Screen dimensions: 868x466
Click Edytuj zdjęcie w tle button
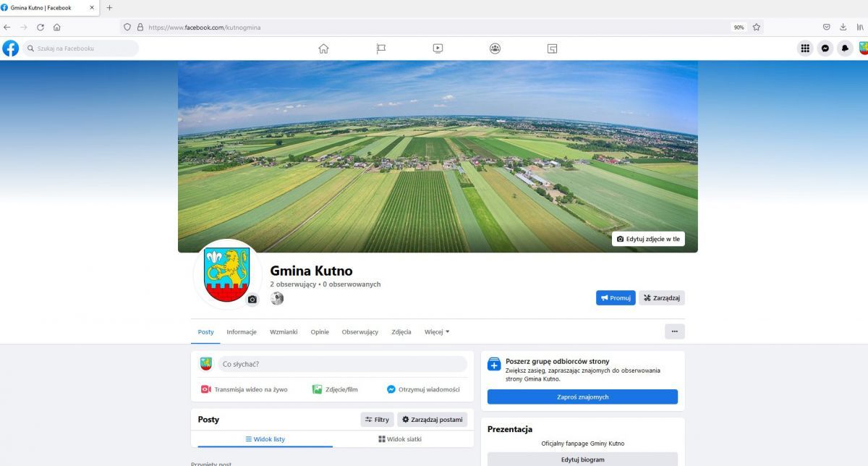pyautogui.click(x=648, y=240)
